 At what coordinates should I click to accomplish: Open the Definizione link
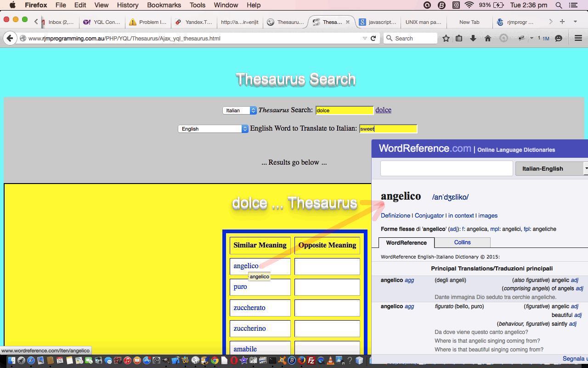point(396,215)
